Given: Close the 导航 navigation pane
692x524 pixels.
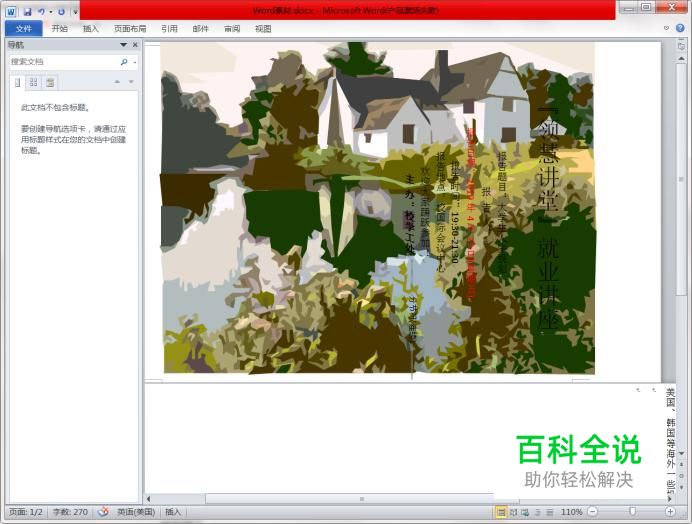Looking at the screenshot, I should click(x=135, y=45).
